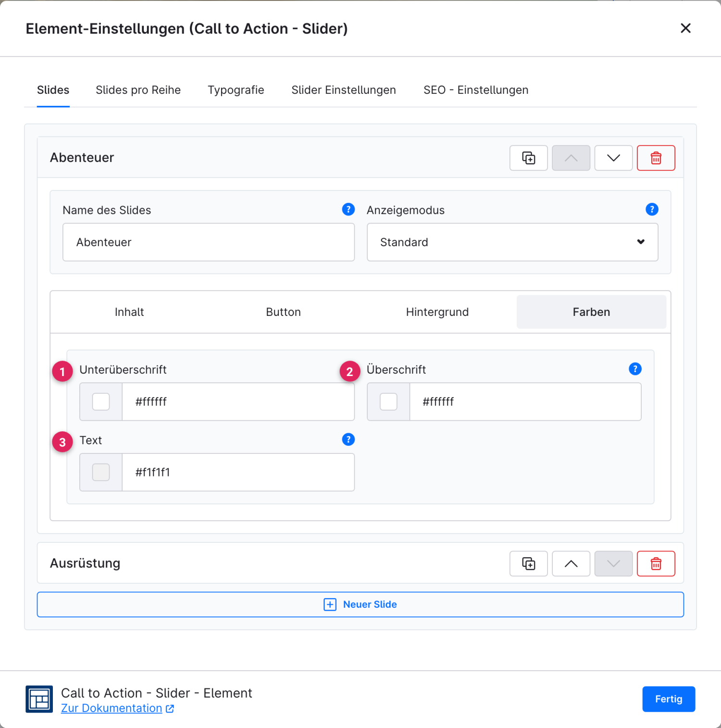721x728 pixels.
Task: Collapse the Abenteuer slide header
Action: pos(82,158)
